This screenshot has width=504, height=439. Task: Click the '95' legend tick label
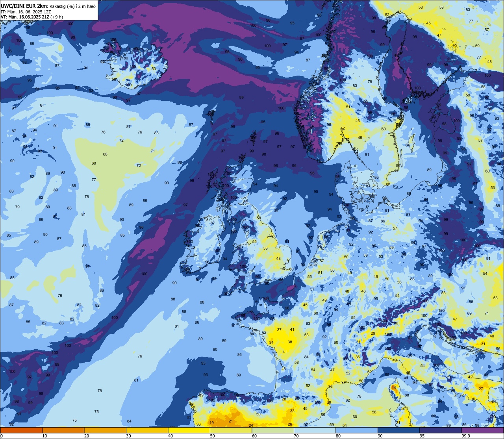coord(422,436)
